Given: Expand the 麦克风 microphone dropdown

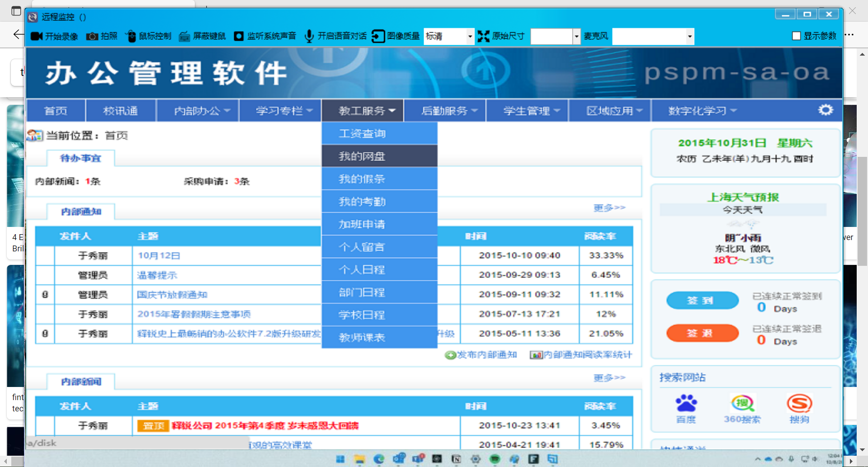Looking at the screenshot, I should click(689, 36).
